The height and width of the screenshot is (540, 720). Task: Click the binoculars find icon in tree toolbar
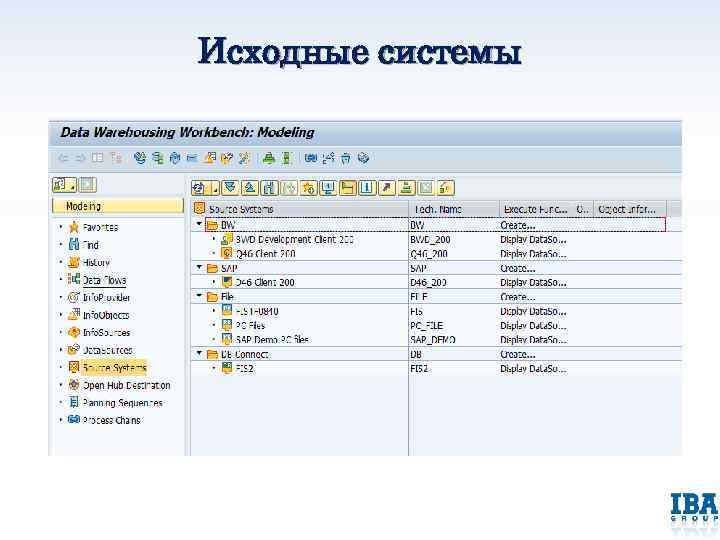pyautogui.click(x=269, y=188)
